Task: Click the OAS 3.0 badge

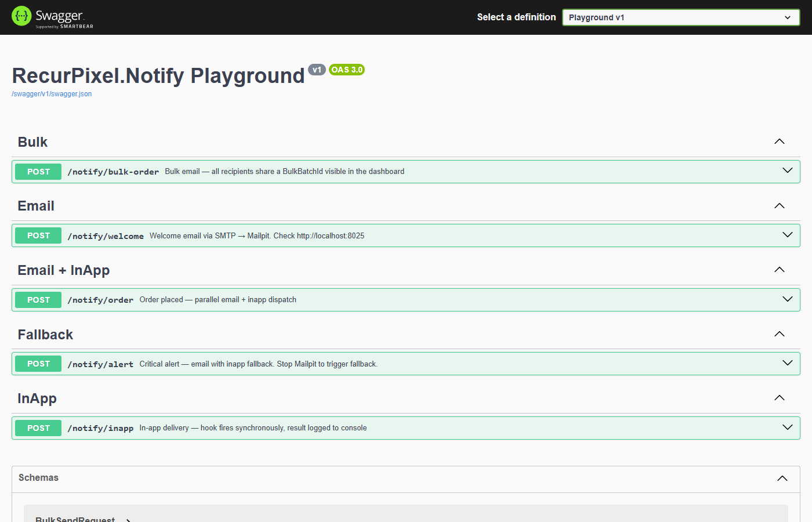Action: click(x=347, y=70)
